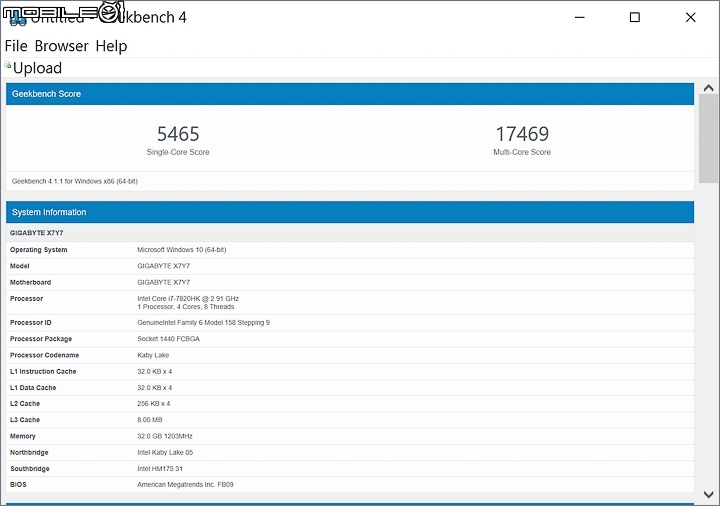This screenshot has height=506, width=720.
Task: Select the Intel Kaby Lake 05 value
Action: pos(165,452)
